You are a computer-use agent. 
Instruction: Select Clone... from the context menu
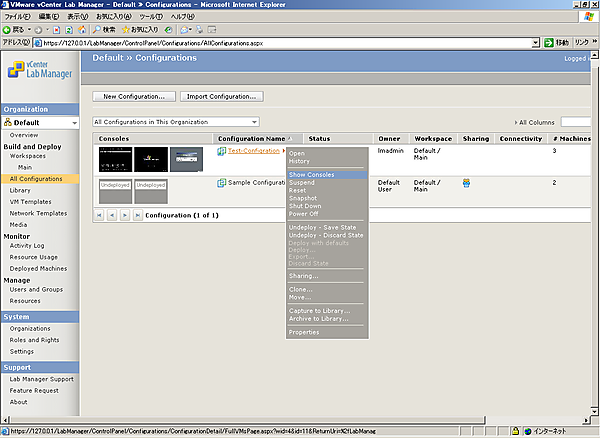[x=301, y=289]
